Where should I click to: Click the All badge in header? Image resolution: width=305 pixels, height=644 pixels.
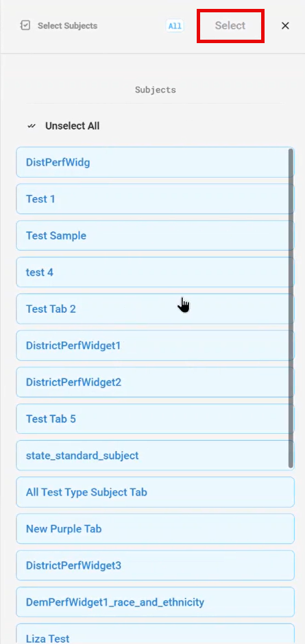(x=175, y=25)
